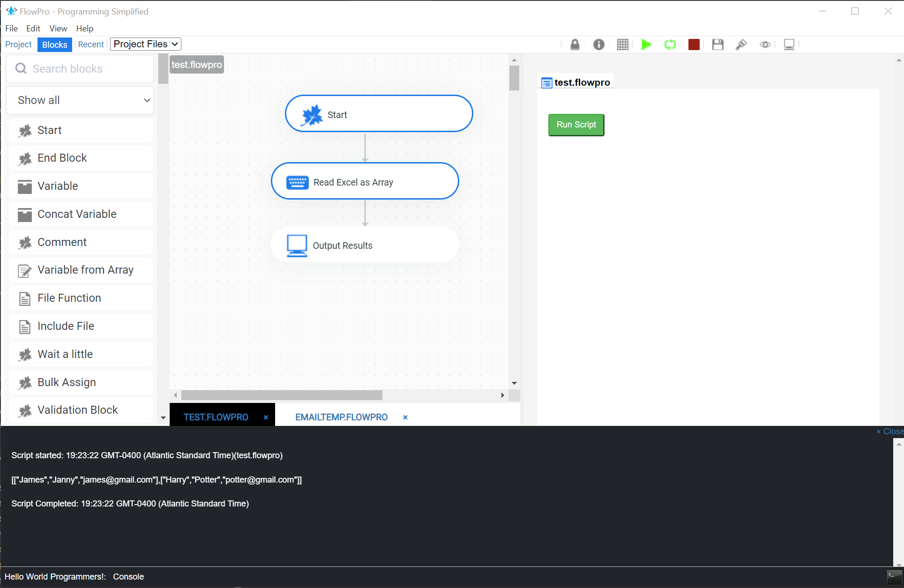
Task: Open the Edit menu
Action: pos(33,28)
